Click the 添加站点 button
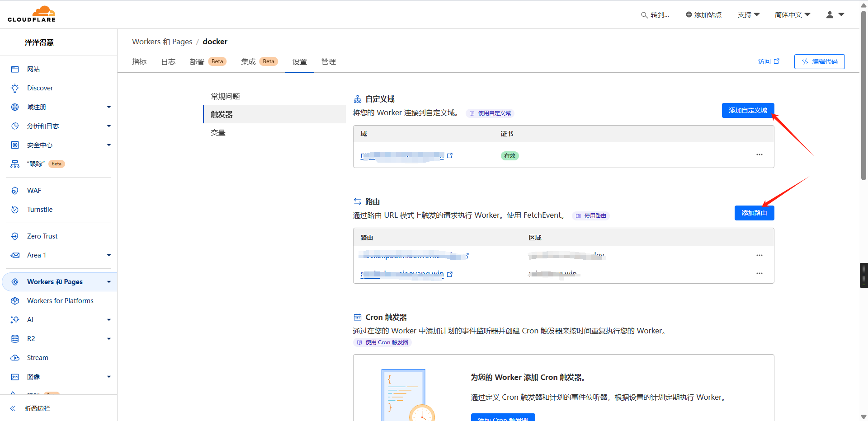Screen dimensions: 868x421 (703, 15)
